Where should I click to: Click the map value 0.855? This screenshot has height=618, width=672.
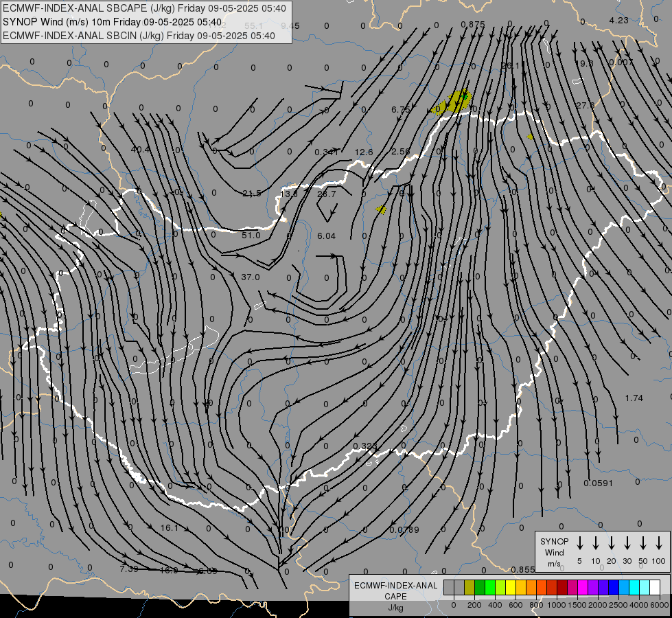[523, 570]
